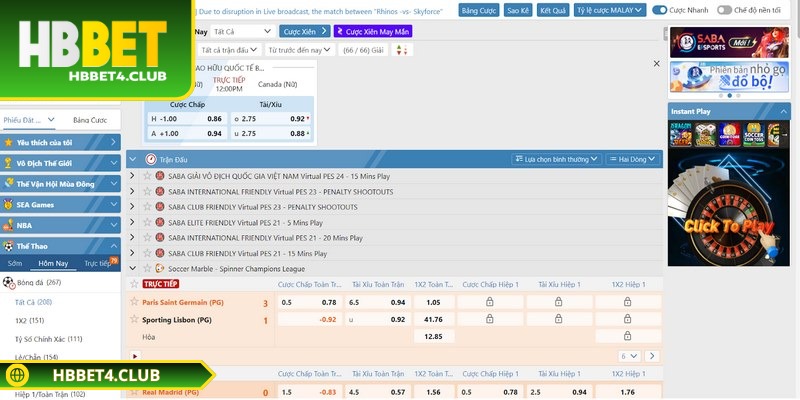Screen dimensions: 800x400
Task: Collapse Instant Play panel
Action: [x=783, y=111]
